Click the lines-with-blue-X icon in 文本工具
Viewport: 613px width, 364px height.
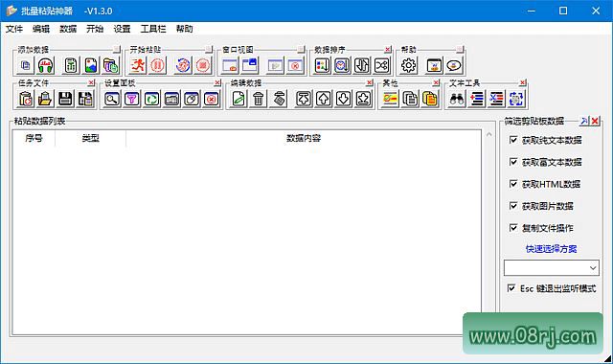(x=496, y=99)
